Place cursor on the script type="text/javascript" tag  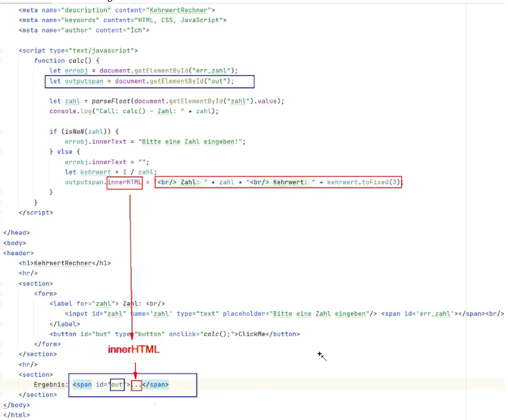coord(78,50)
